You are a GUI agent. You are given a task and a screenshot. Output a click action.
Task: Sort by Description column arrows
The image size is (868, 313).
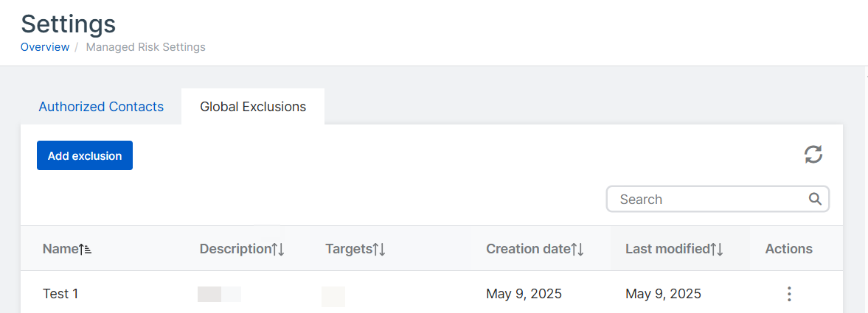click(278, 250)
